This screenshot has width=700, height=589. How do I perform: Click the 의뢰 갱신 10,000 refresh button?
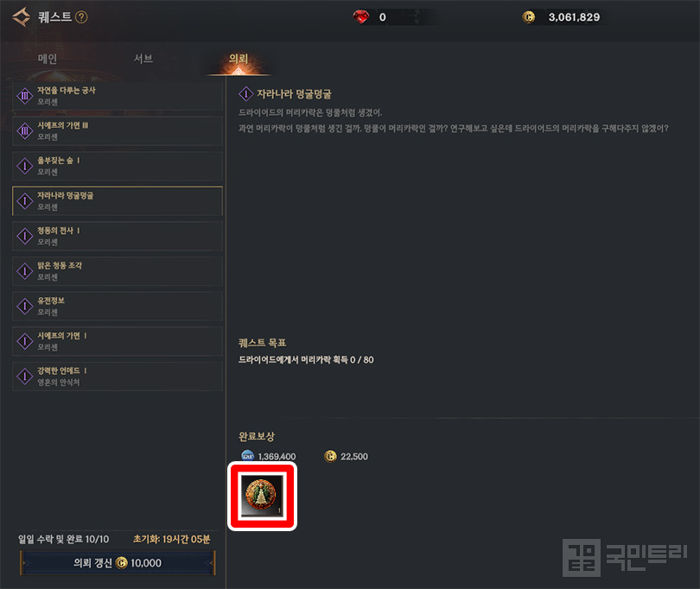pyautogui.click(x=118, y=563)
